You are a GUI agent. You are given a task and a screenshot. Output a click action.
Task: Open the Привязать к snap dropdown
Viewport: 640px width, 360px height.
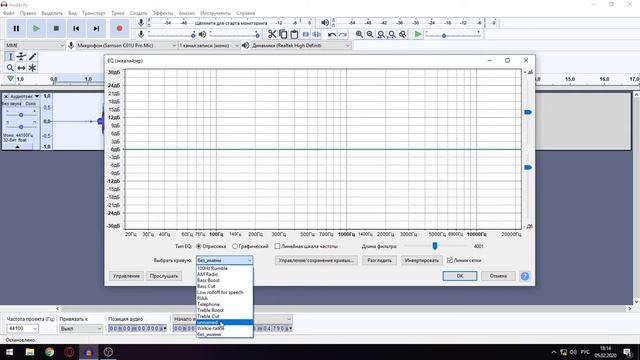point(81,329)
